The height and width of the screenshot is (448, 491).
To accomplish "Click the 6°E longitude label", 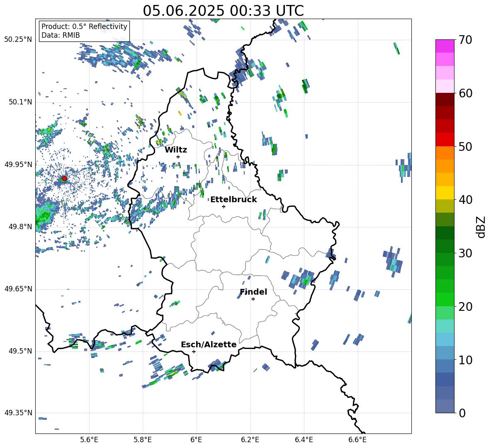I will (x=196, y=440).
